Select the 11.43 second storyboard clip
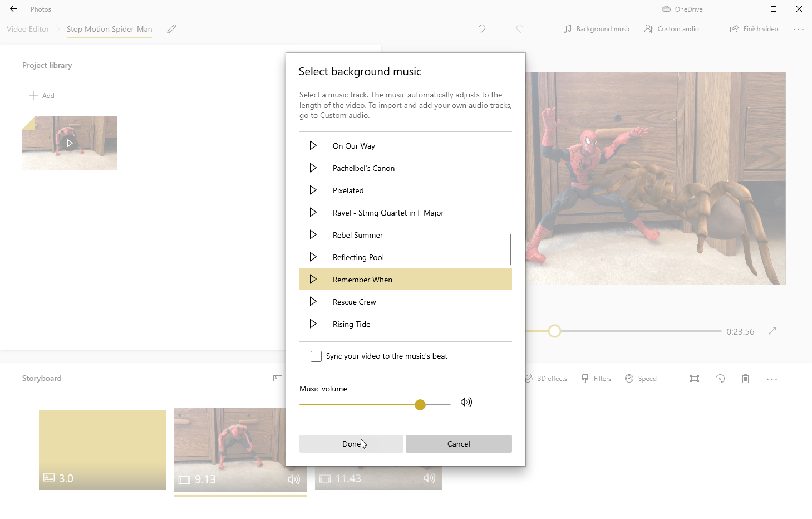Viewport: 812px width, 519px height. point(378,478)
